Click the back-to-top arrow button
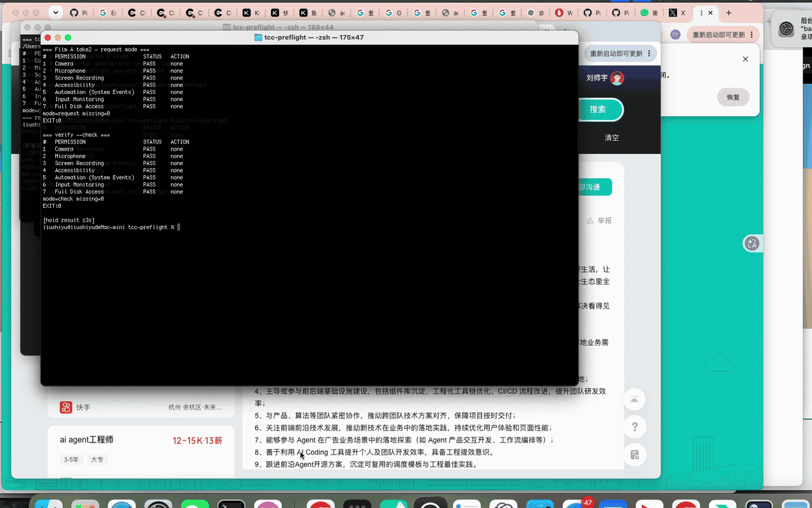Image resolution: width=812 pixels, height=508 pixels. point(634,399)
